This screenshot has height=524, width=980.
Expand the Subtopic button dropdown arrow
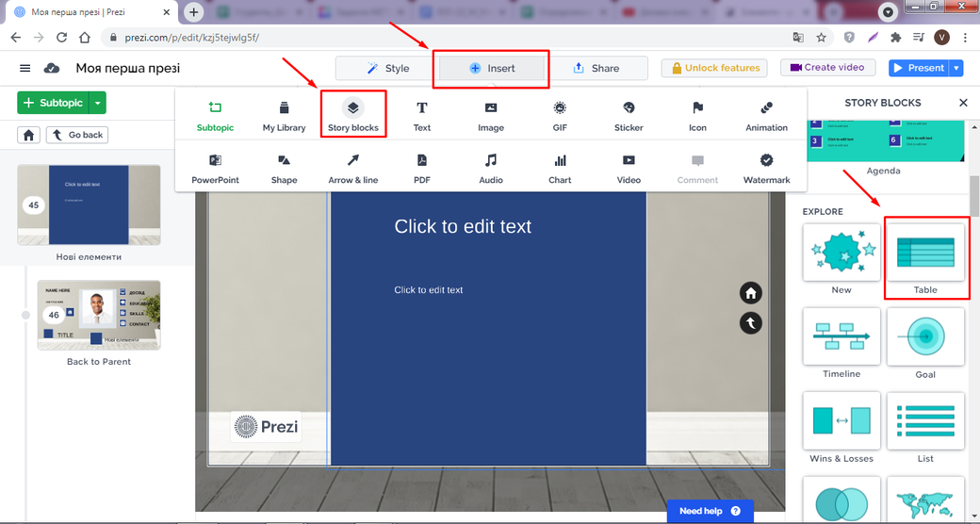97,103
